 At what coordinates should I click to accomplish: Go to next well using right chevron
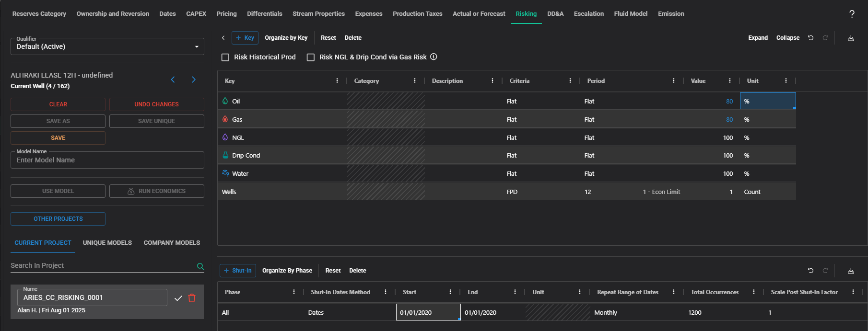(x=194, y=80)
